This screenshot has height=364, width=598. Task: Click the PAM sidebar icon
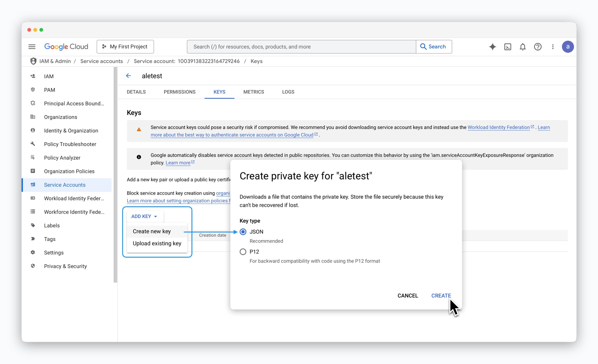coord(33,90)
